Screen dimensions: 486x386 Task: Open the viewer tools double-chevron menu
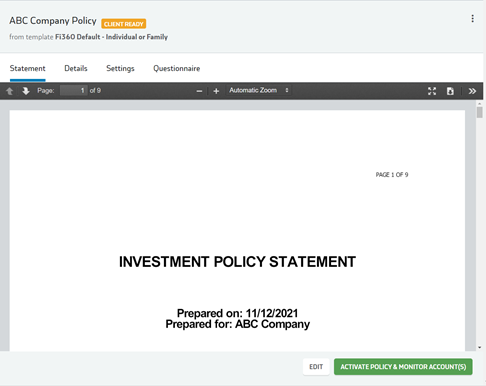472,91
